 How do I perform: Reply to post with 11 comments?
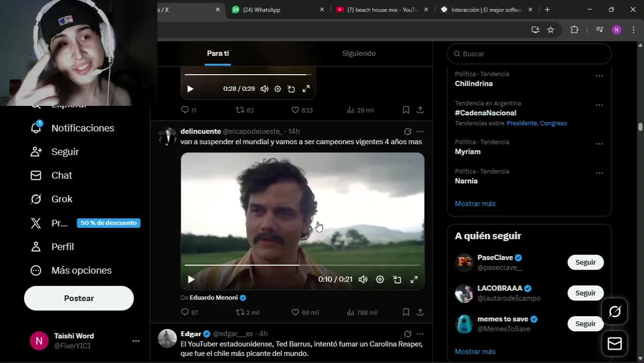(188, 110)
